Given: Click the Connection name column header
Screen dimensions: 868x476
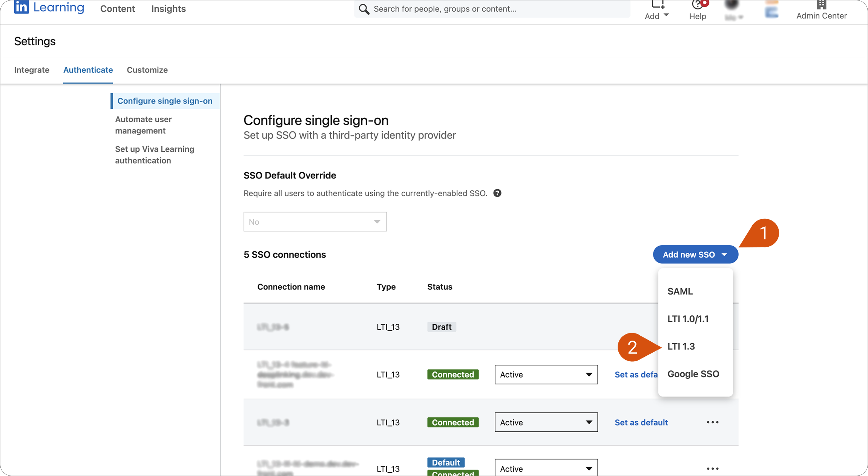Looking at the screenshot, I should tap(291, 287).
